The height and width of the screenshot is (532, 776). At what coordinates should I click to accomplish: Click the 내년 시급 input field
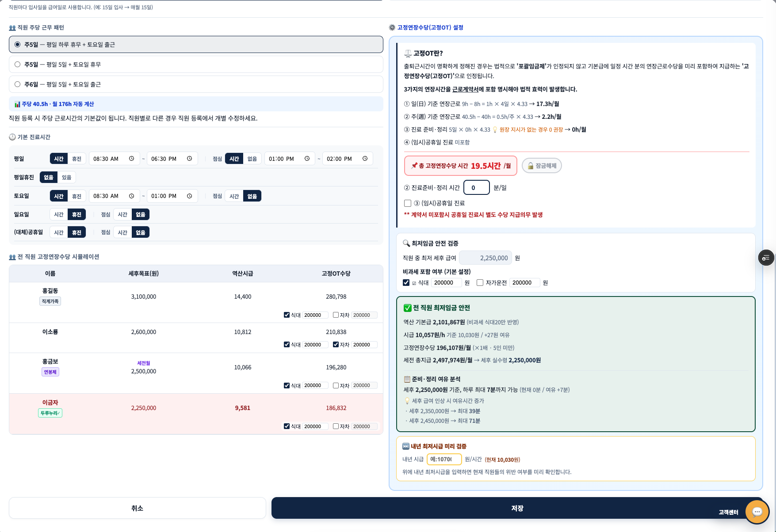click(x=444, y=460)
